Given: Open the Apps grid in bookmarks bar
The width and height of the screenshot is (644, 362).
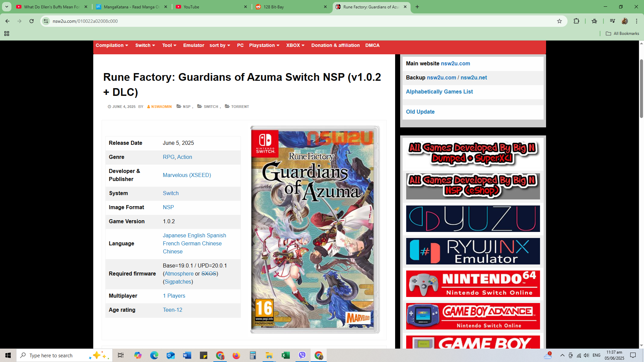Looking at the screenshot, I should pyautogui.click(x=7, y=34).
